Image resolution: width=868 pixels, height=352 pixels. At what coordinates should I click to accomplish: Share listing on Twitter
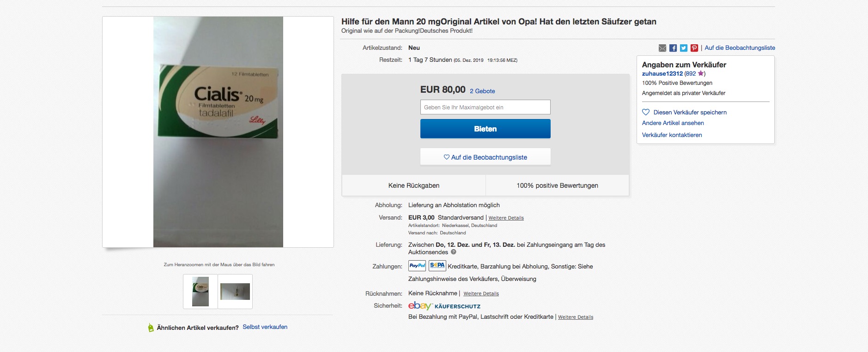click(x=684, y=48)
